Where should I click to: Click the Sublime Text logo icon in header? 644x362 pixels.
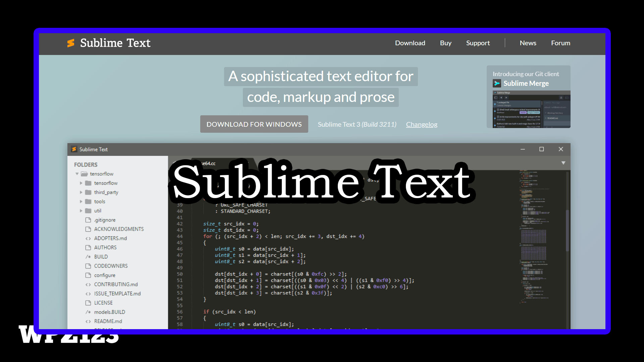click(71, 43)
